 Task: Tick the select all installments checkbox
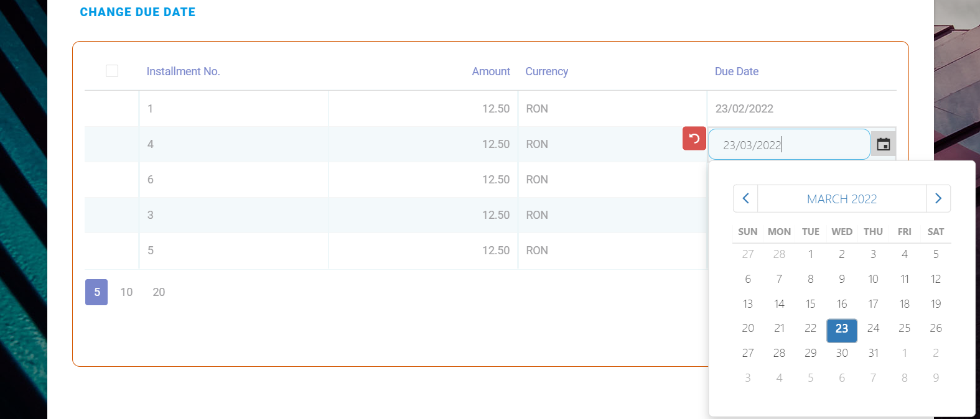(112, 71)
